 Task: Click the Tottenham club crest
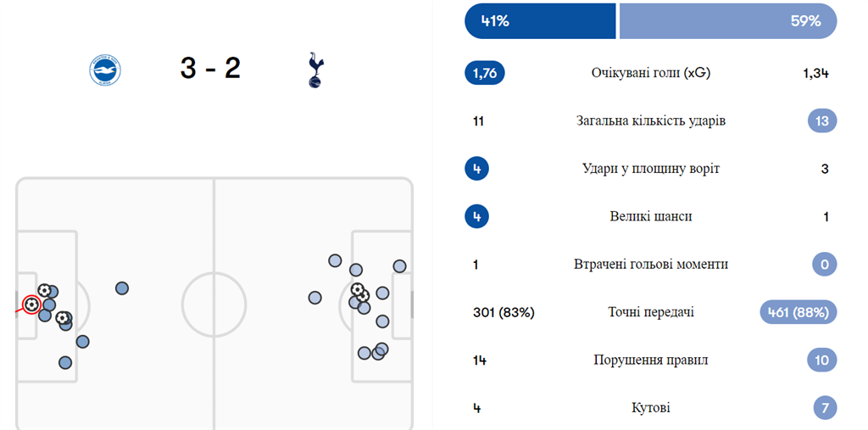(x=315, y=70)
